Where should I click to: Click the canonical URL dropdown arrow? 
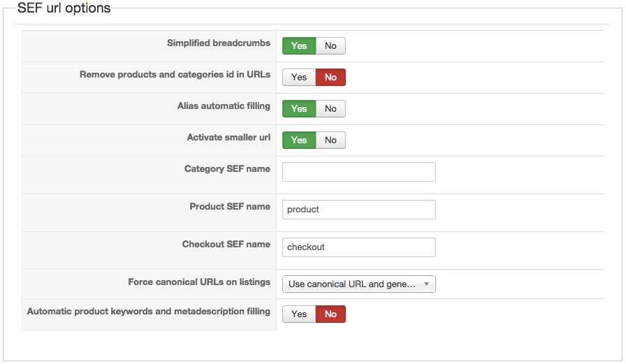(427, 284)
